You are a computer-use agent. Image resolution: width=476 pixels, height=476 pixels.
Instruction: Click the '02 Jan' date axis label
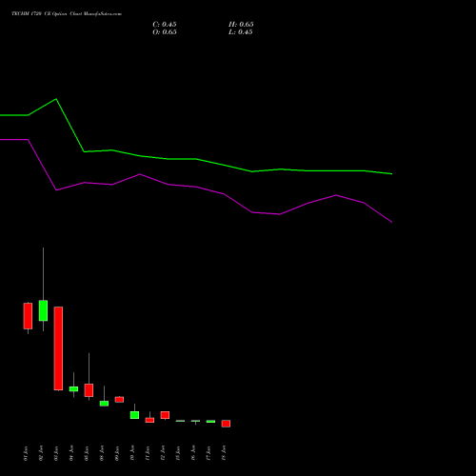[41, 453]
